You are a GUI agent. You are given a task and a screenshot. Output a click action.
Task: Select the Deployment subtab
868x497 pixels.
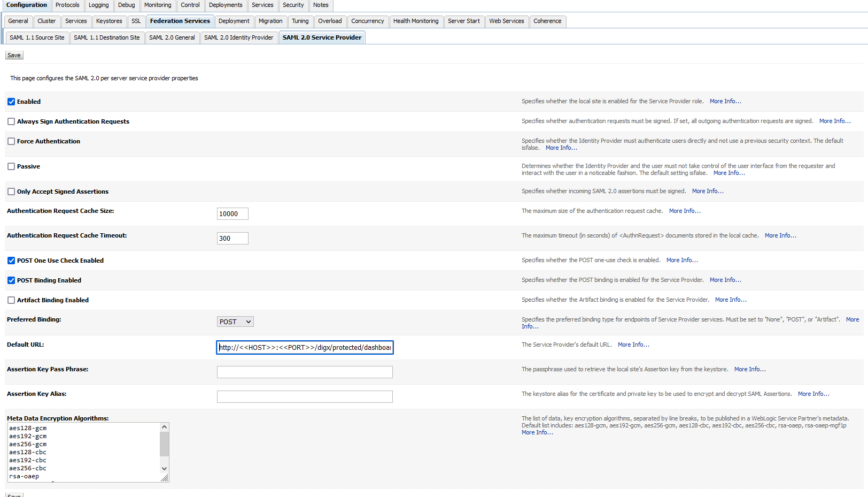(234, 21)
